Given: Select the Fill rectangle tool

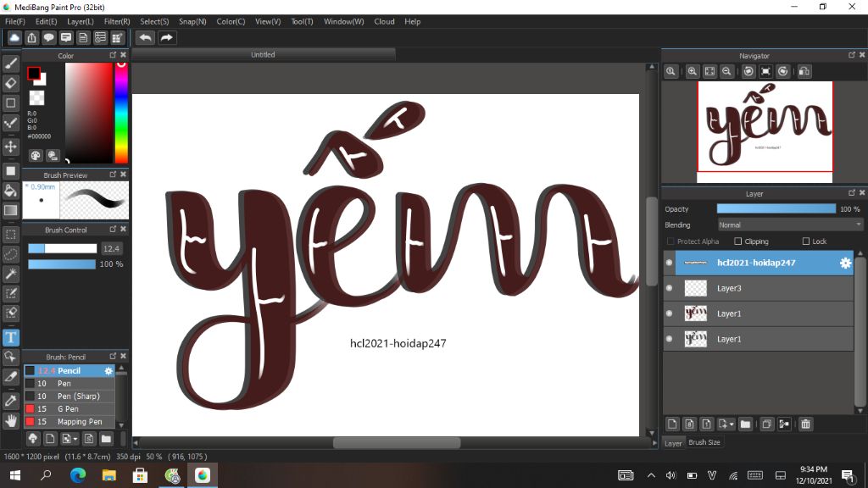Looking at the screenshot, I should [x=10, y=171].
